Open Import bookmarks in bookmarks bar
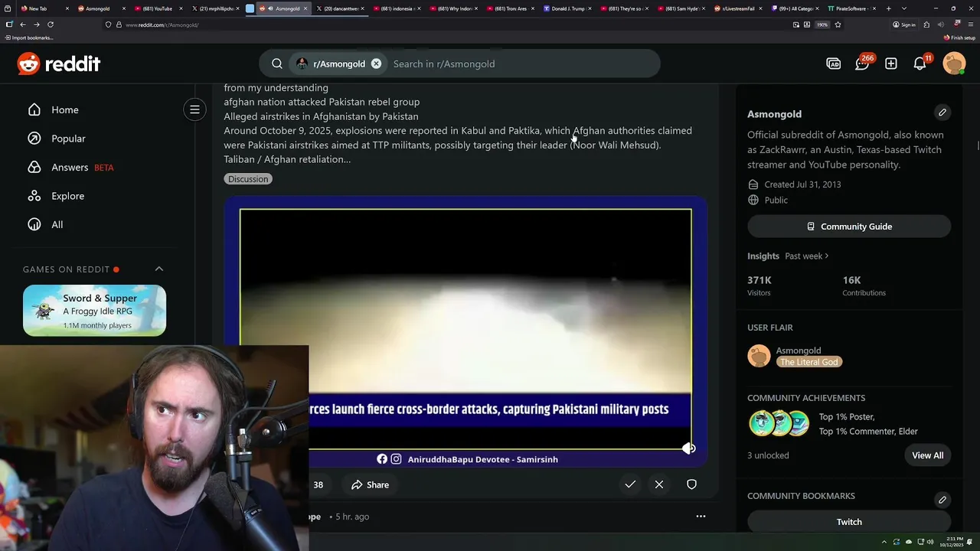The height and width of the screenshot is (551, 980). point(29,37)
